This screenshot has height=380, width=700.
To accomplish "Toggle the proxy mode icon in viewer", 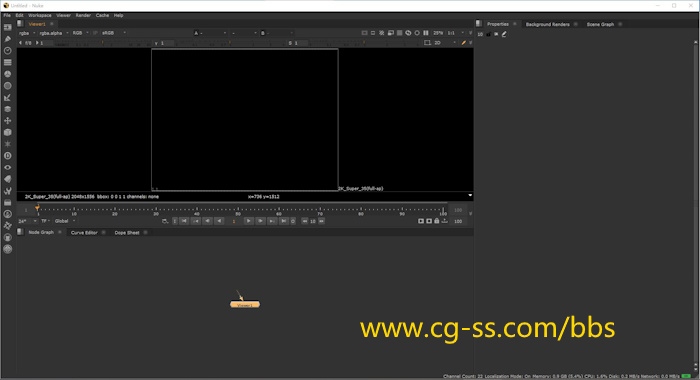I will (x=391, y=33).
